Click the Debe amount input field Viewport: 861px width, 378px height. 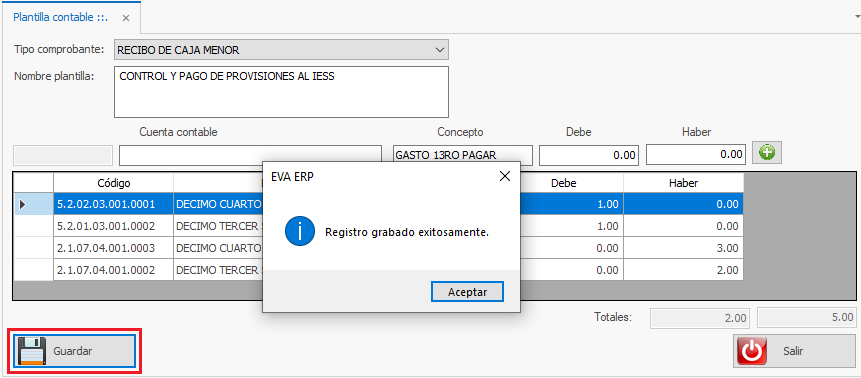tap(589, 155)
